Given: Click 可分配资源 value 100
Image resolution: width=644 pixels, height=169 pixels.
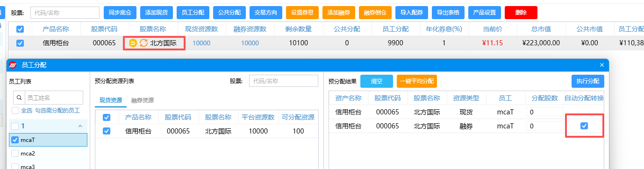Looking at the screenshot, I should click(298, 131).
